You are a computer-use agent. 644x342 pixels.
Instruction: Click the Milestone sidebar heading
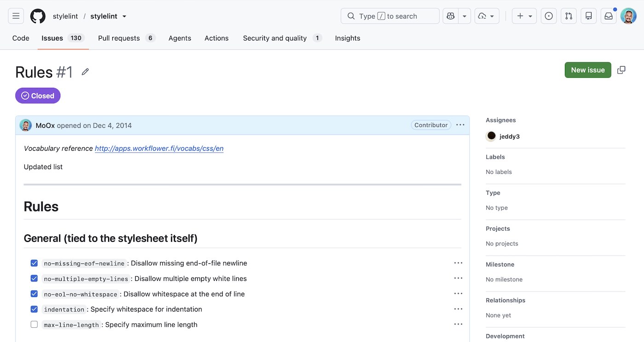(500, 264)
